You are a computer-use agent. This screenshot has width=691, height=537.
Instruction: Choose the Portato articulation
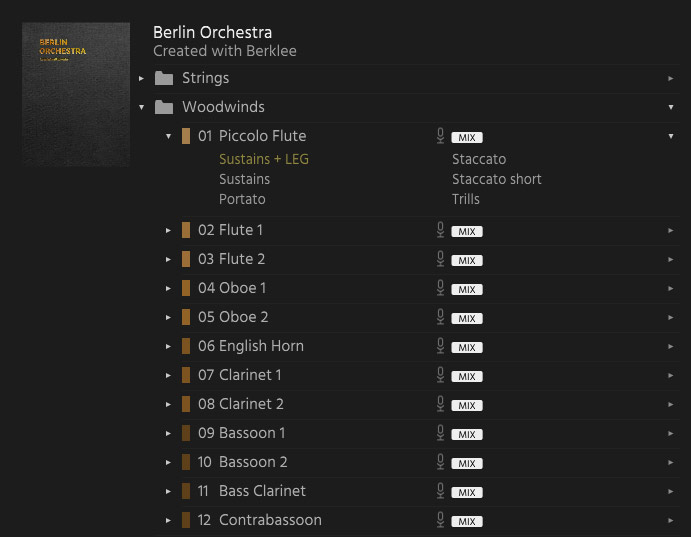point(242,199)
